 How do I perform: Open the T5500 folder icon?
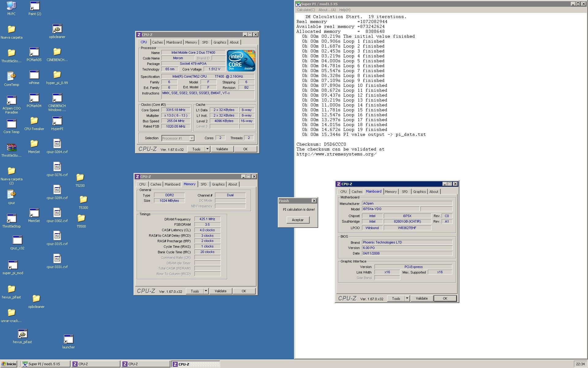click(81, 218)
